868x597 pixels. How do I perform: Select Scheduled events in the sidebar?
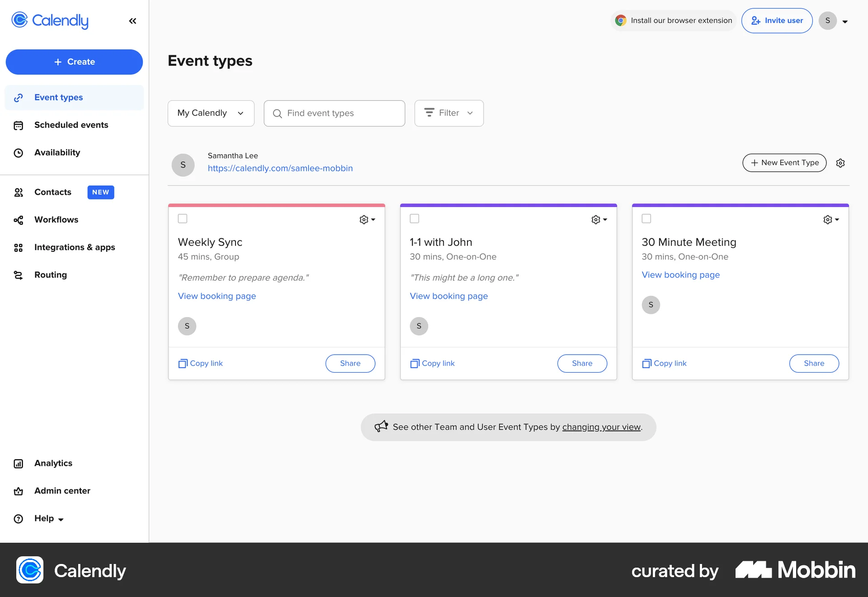71,125
